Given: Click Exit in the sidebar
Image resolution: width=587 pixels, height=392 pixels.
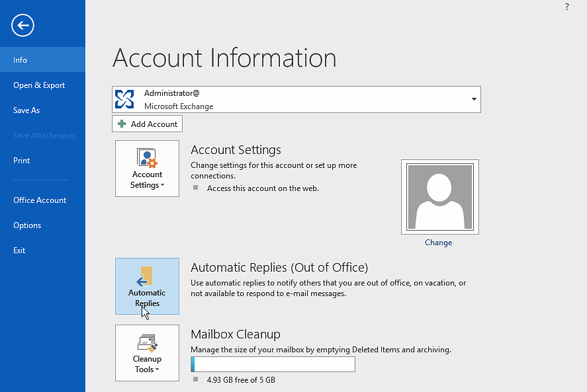Looking at the screenshot, I should point(19,251).
